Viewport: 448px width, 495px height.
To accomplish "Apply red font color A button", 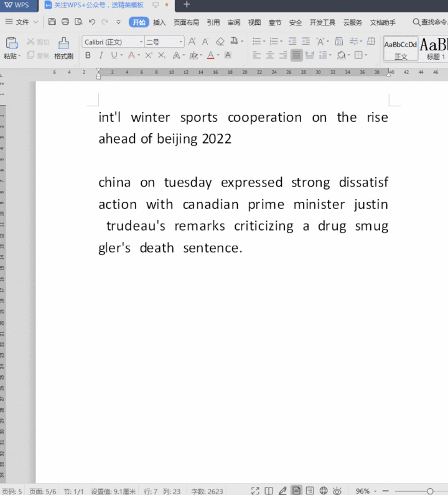I will [211, 55].
